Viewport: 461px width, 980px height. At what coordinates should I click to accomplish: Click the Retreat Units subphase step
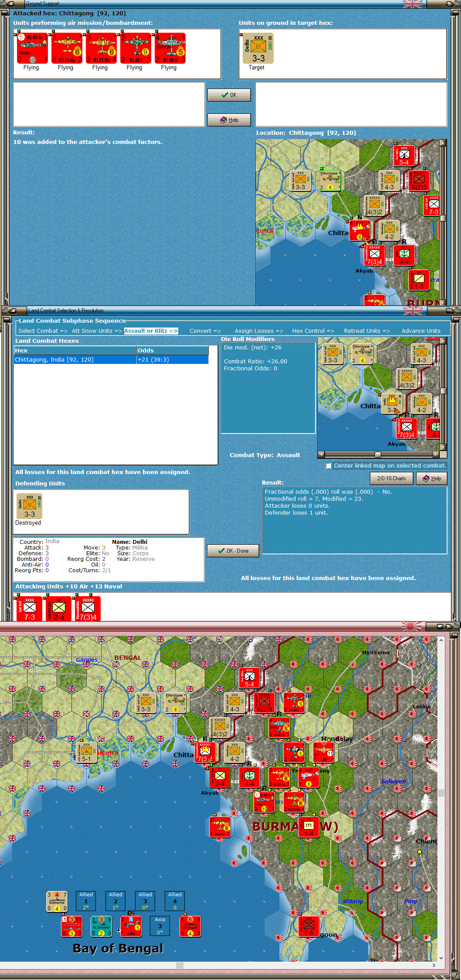(x=367, y=331)
